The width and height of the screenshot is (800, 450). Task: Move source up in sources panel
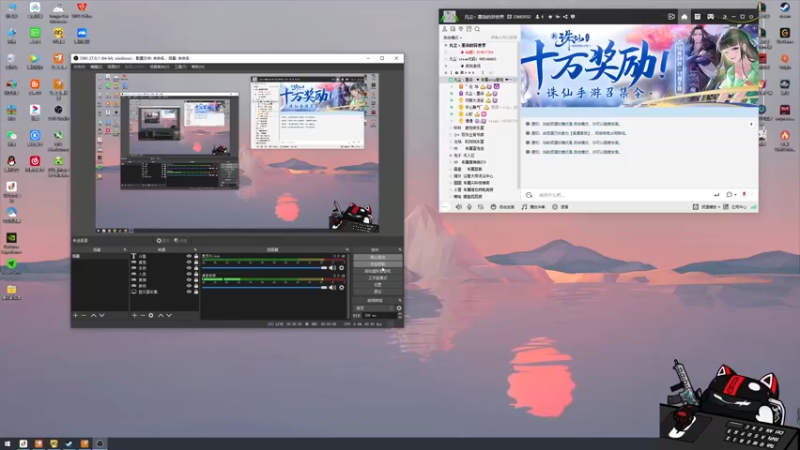click(161, 315)
